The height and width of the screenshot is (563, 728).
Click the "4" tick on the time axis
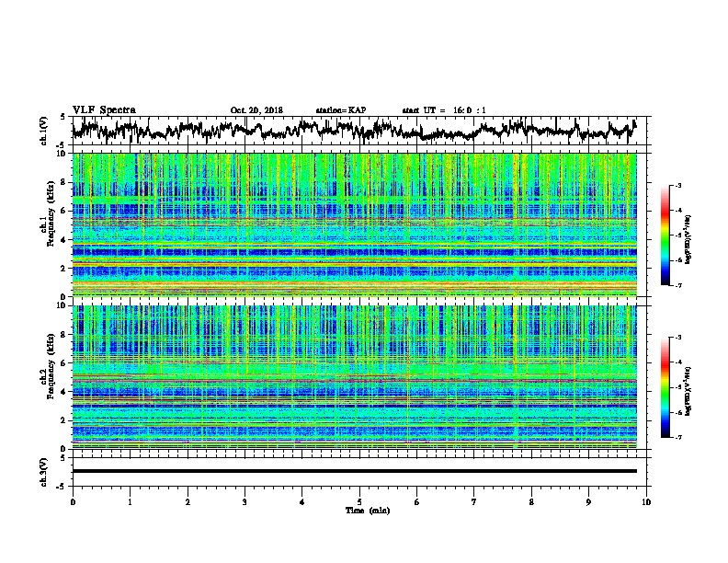pos(302,502)
